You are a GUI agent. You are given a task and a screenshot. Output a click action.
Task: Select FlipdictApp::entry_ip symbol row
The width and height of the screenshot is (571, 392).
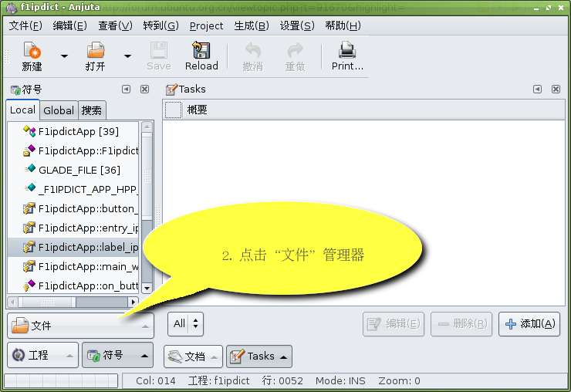point(73,228)
